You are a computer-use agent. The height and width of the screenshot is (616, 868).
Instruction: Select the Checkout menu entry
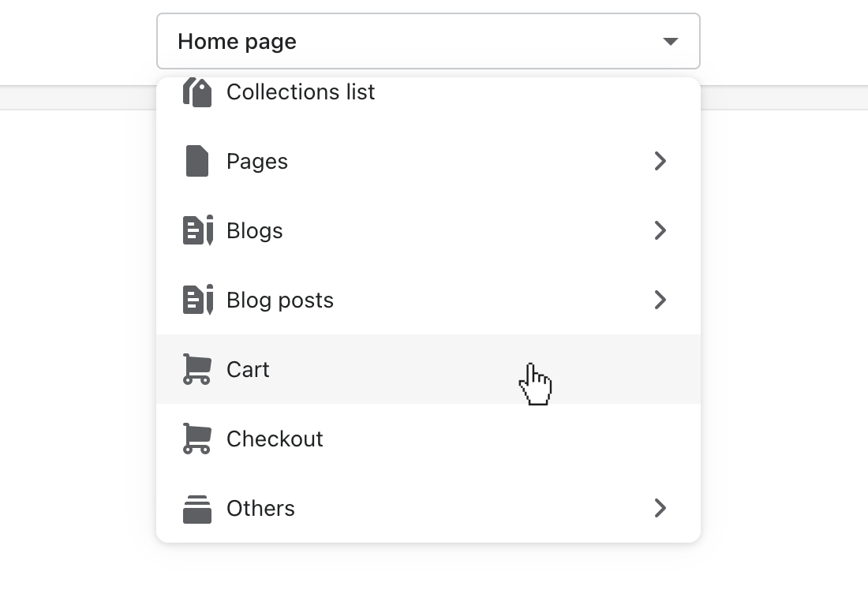pyautogui.click(x=275, y=439)
